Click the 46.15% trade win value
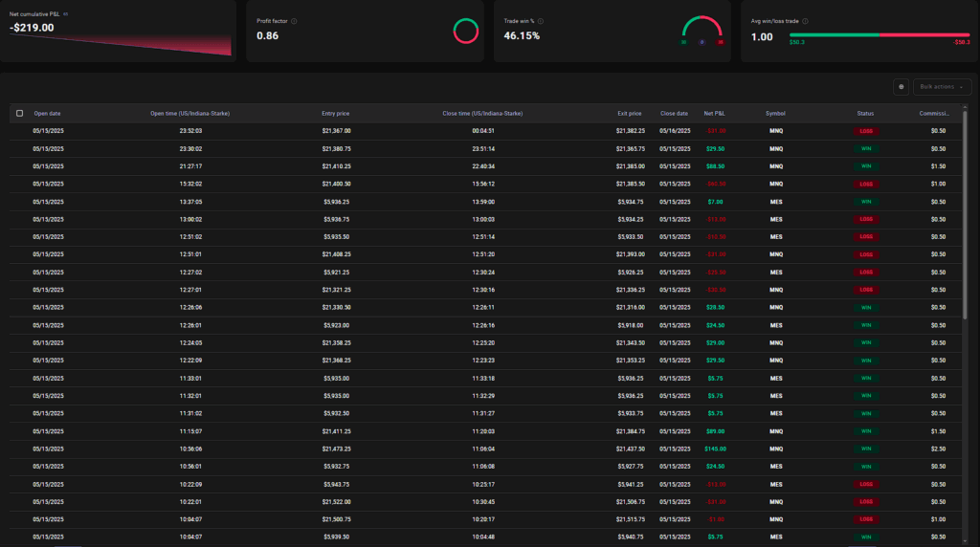 pos(522,35)
